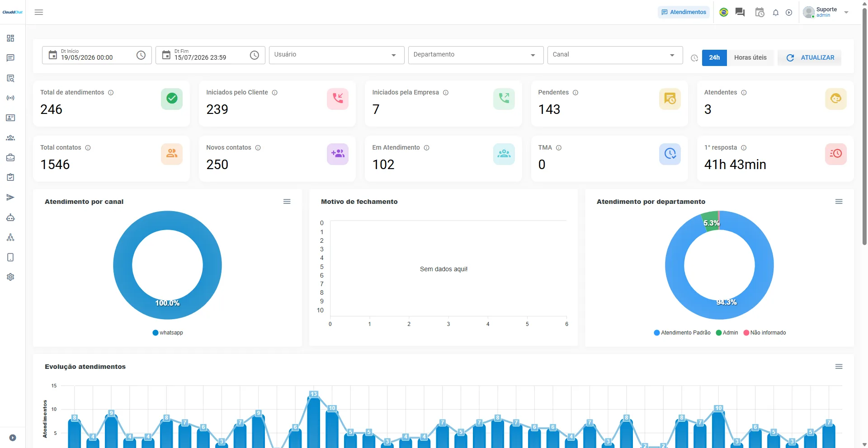Click calendar icon in Dt Início field

click(53, 55)
